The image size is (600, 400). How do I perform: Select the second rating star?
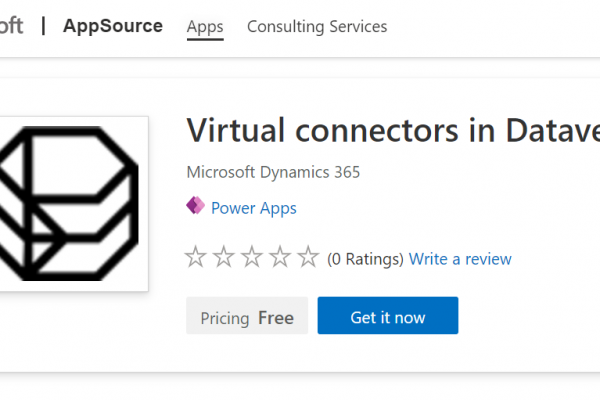(224, 257)
